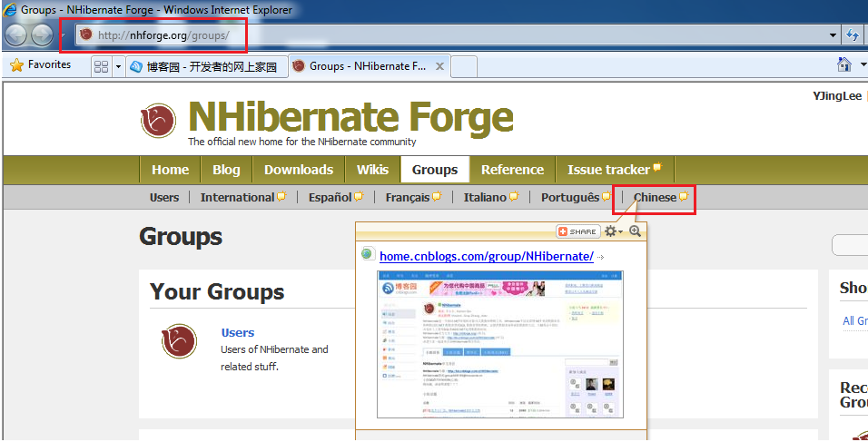Viewport: 868px width, 442px height.
Task: Follow the home.cnblogs.com/group/NHibernate/ link
Action: pyautogui.click(x=487, y=256)
